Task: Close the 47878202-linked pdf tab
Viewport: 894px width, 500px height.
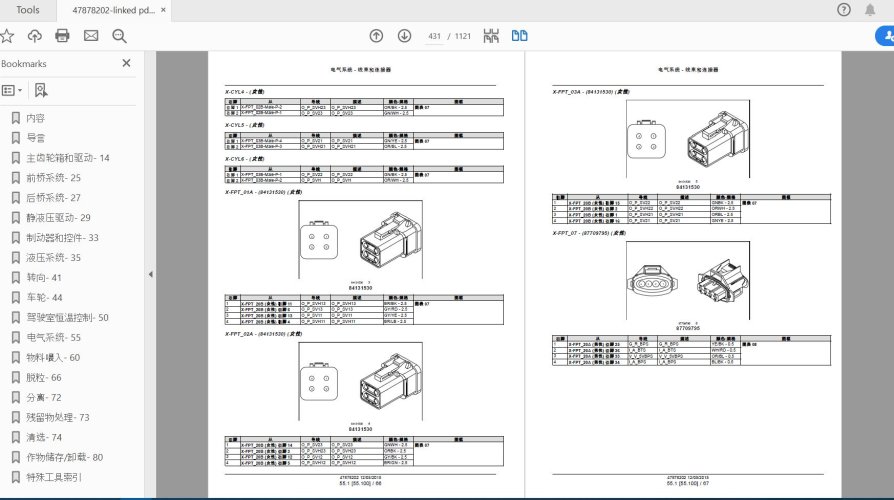Action: [165, 10]
